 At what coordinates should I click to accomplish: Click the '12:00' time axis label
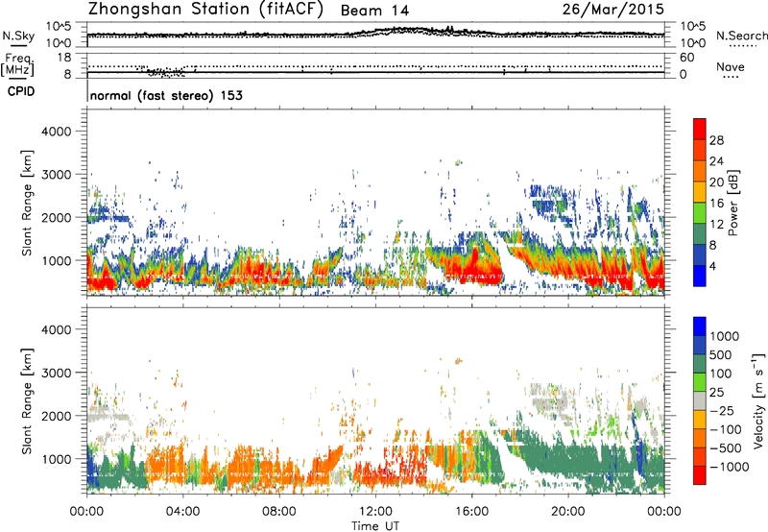coord(375,512)
